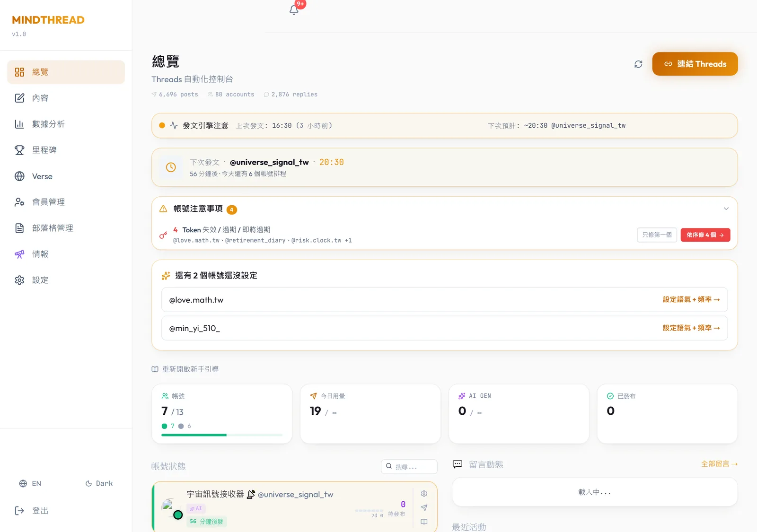Open 內容 in the sidebar
This screenshot has height=532, width=757.
click(x=66, y=98)
